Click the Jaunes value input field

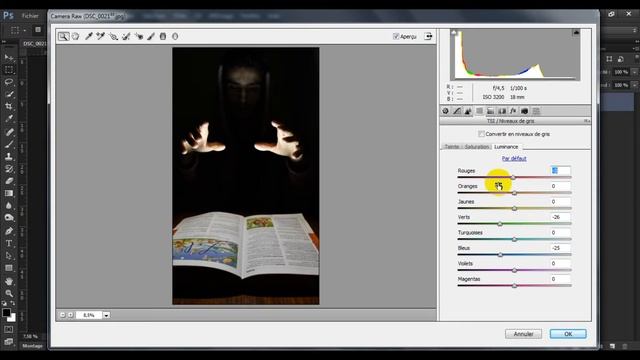560,202
